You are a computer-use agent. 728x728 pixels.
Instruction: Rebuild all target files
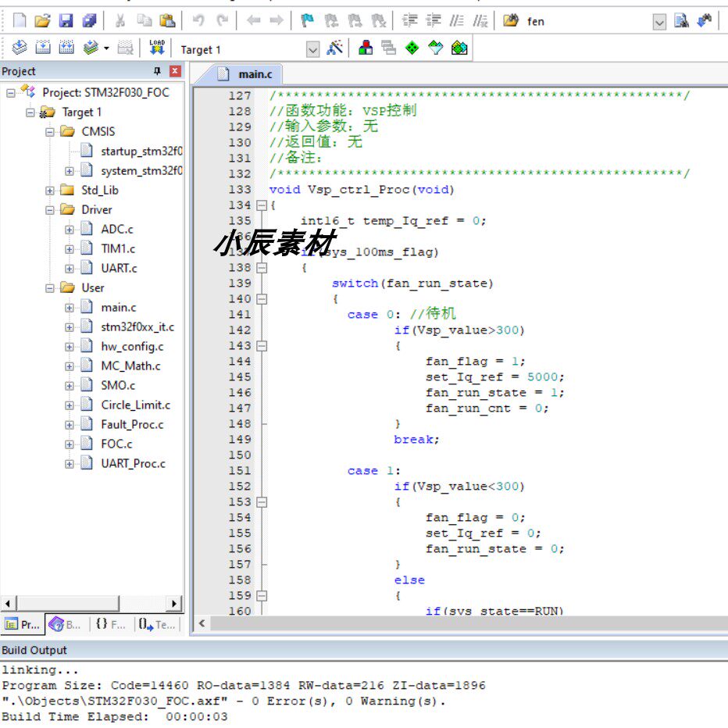click(66, 48)
